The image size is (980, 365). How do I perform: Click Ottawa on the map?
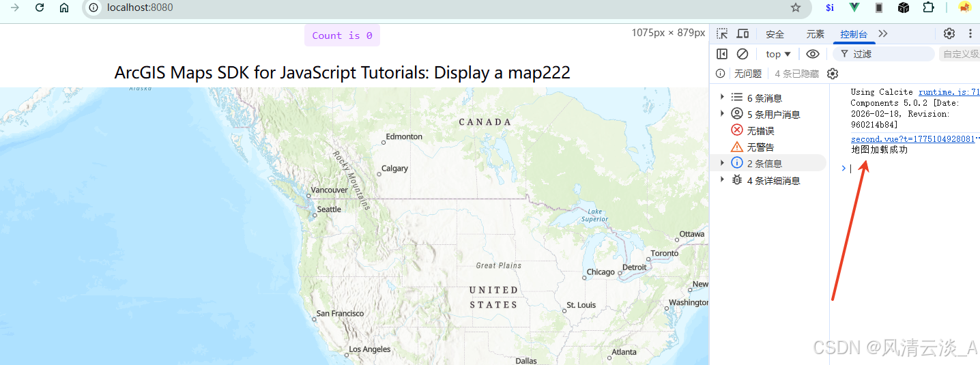tap(692, 234)
